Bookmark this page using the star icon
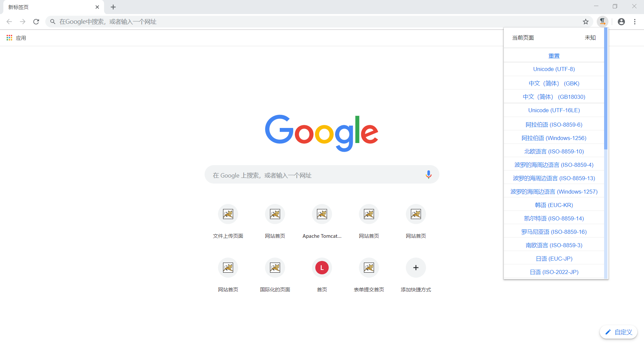The width and height of the screenshot is (644, 345). pyautogui.click(x=585, y=21)
